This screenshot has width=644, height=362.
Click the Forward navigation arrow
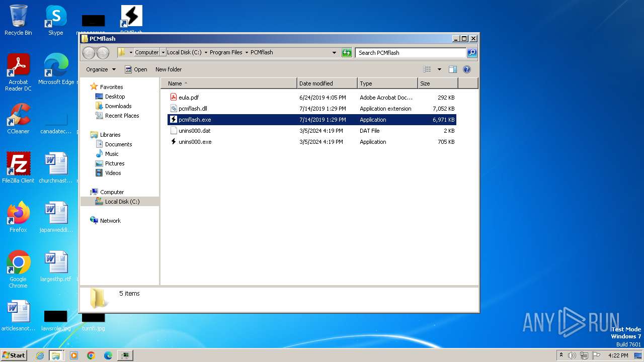(x=103, y=52)
